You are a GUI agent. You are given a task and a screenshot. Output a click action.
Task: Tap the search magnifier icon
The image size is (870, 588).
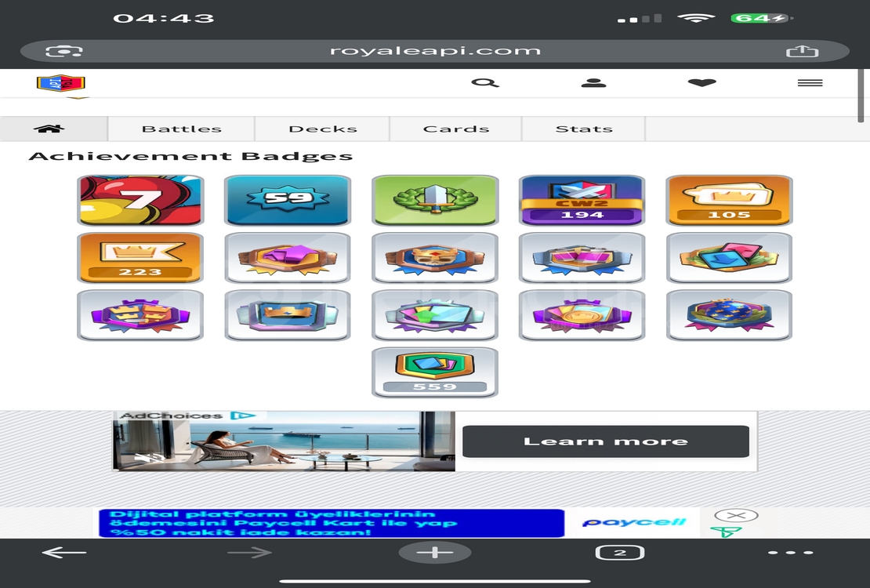(485, 83)
